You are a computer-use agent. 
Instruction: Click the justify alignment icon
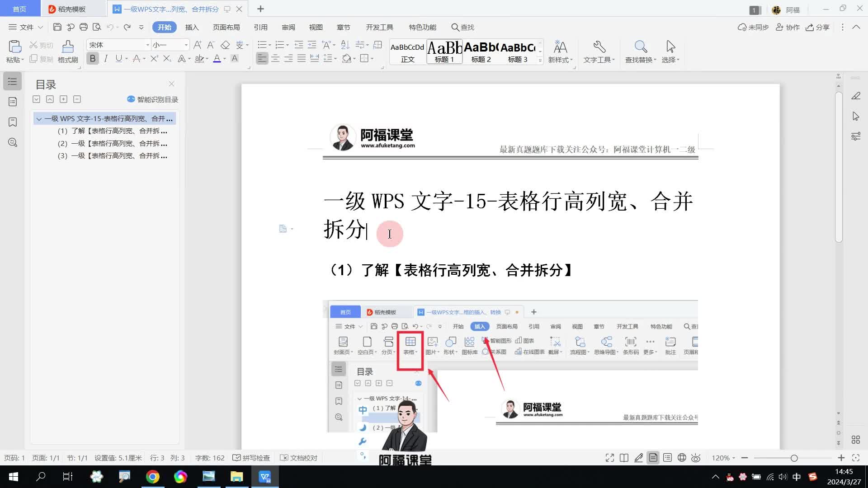point(301,58)
